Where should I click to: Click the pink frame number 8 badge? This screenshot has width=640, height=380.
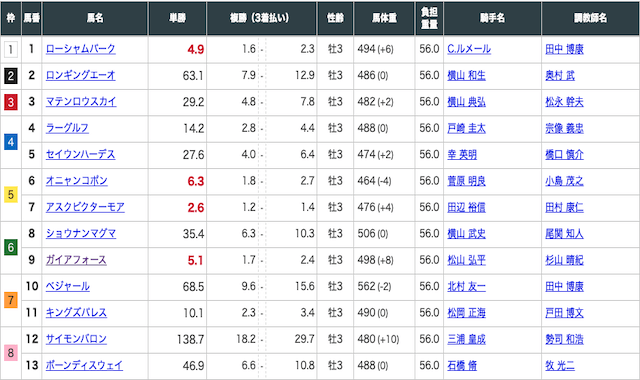click(x=11, y=353)
